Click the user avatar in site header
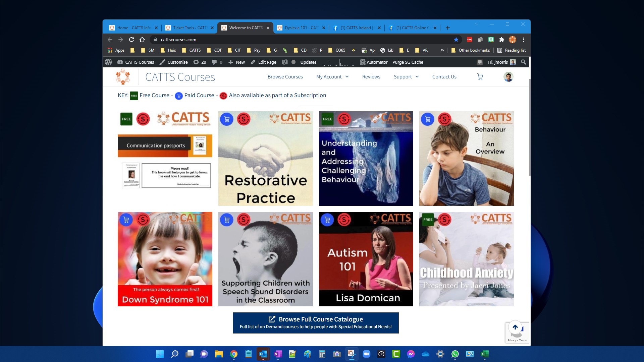The height and width of the screenshot is (362, 644). tap(508, 77)
